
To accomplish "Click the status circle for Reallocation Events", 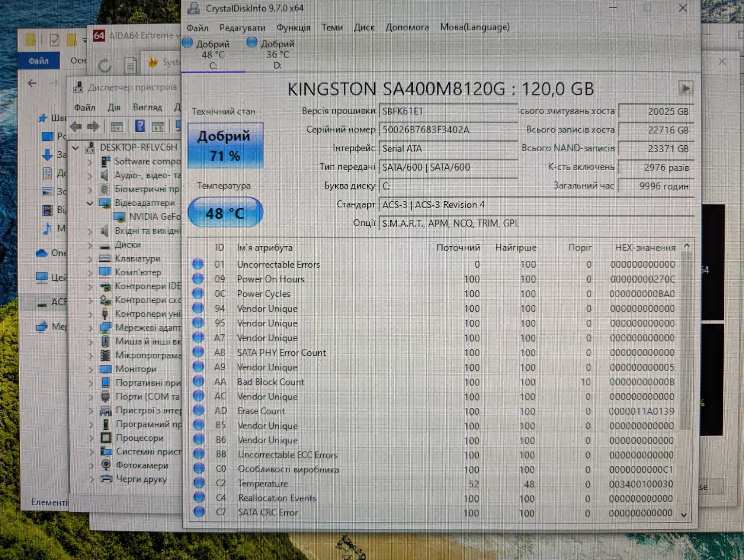I will pyautogui.click(x=199, y=497).
